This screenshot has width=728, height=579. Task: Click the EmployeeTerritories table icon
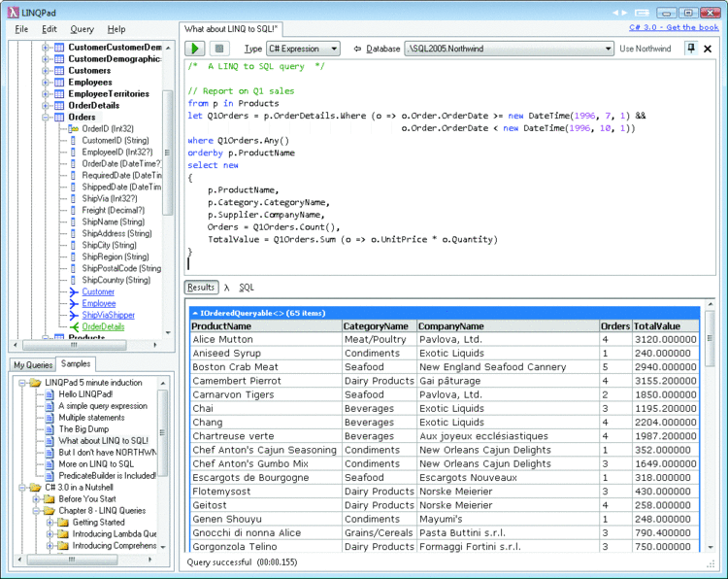(x=59, y=94)
